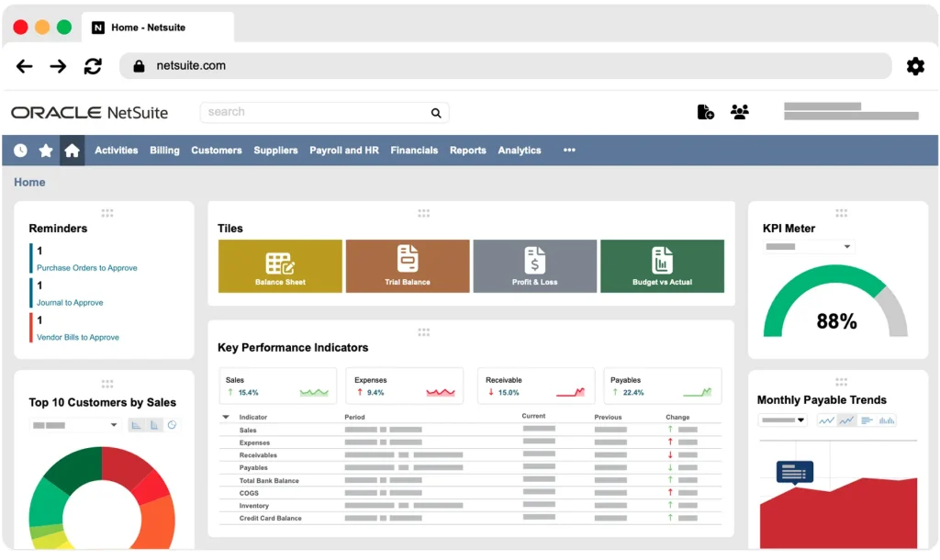Open Monthly Payable Trends period dropdown
940x560 pixels.
click(782, 420)
